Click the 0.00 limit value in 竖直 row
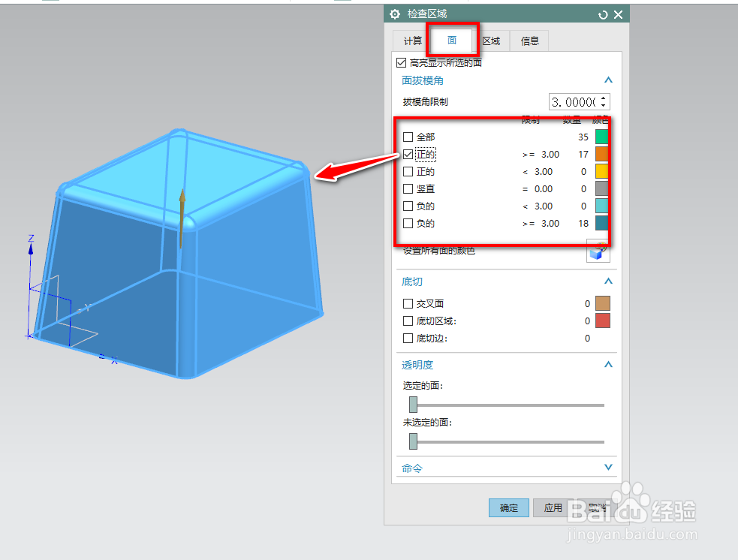 tap(544, 188)
